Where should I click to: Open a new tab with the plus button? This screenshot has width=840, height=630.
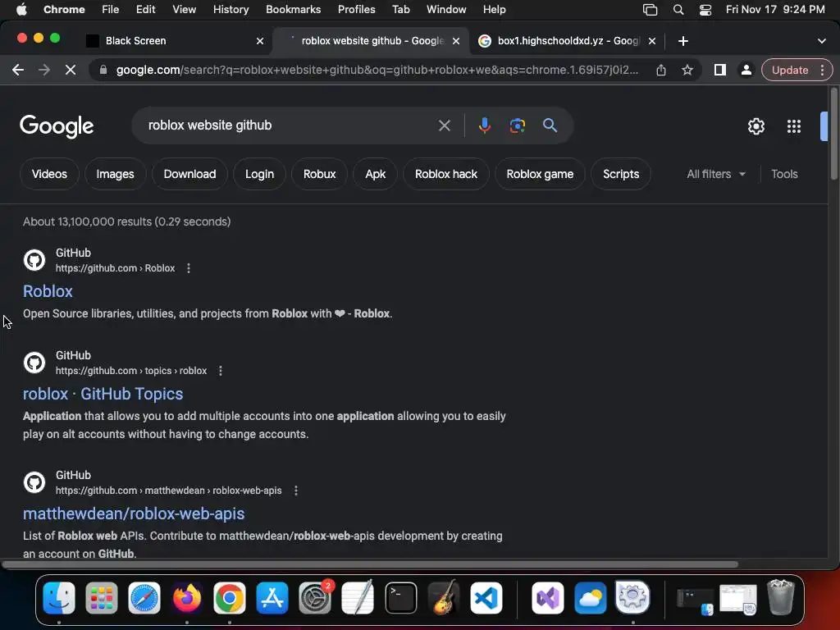tap(683, 41)
